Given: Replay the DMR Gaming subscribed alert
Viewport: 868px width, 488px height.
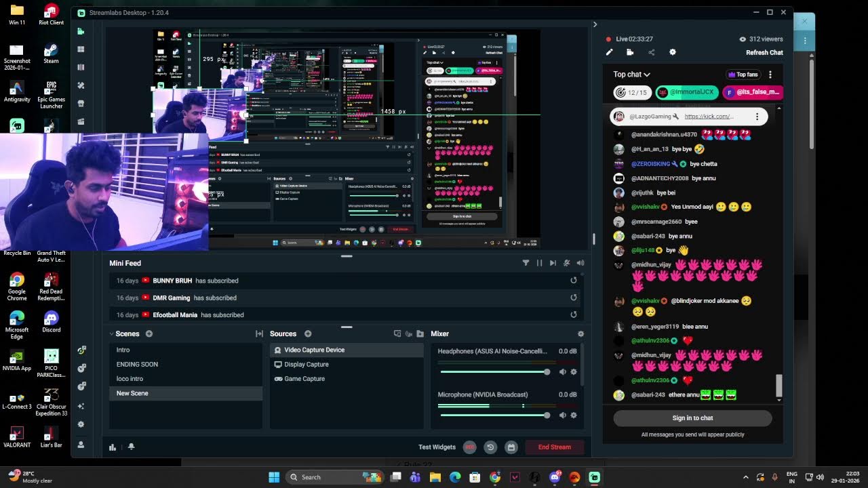Looking at the screenshot, I should pyautogui.click(x=574, y=298).
